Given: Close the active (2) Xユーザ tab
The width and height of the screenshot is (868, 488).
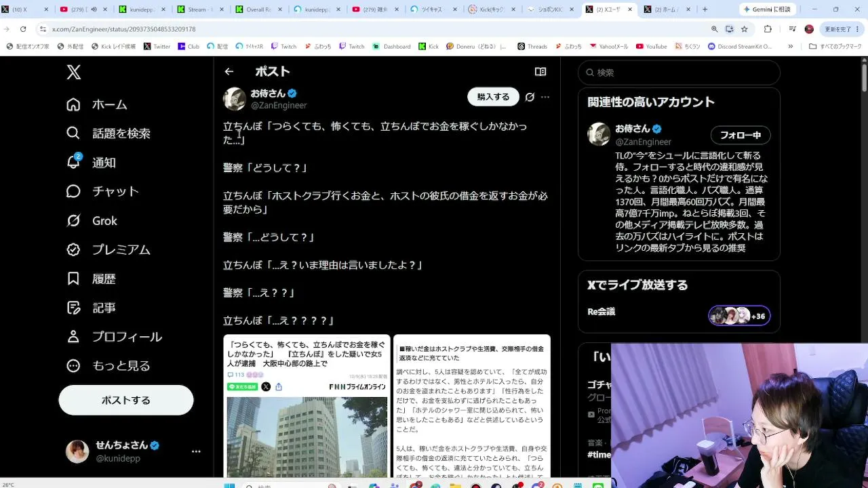Looking at the screenshot, I should coord(630,9).
